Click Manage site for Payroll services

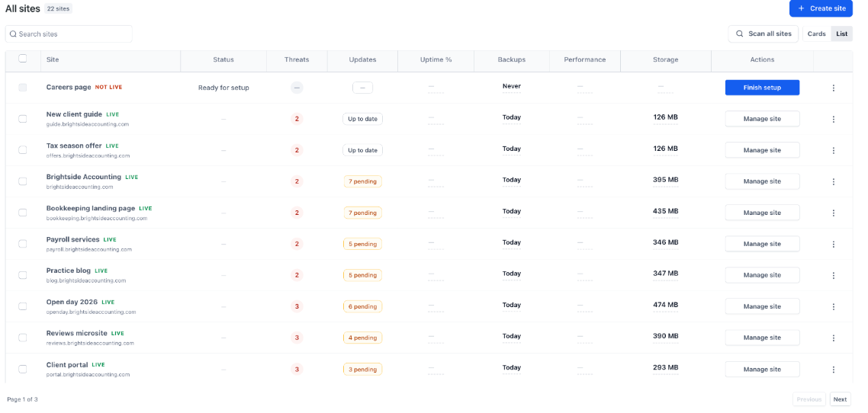tap(762, 244)
